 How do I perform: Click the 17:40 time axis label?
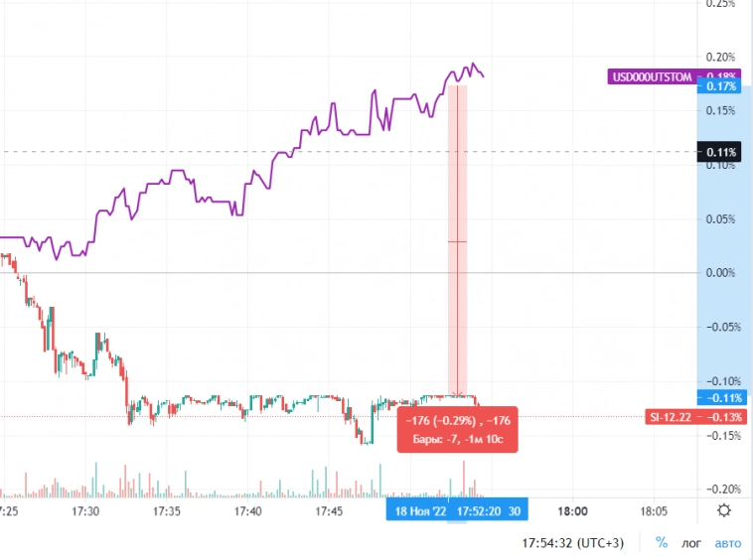247,510
